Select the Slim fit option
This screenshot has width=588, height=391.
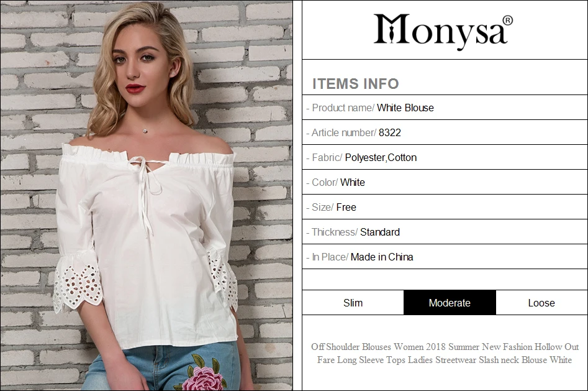pyautogui.click(x=353, y=303)
